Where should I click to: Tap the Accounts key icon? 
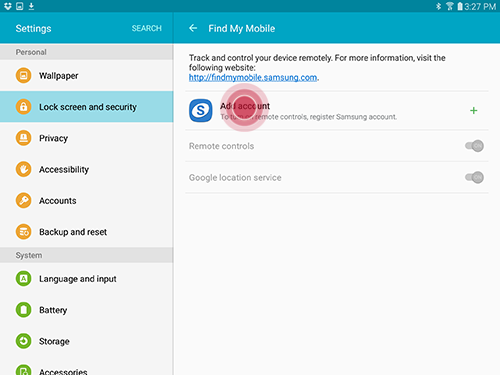[23, 200]
